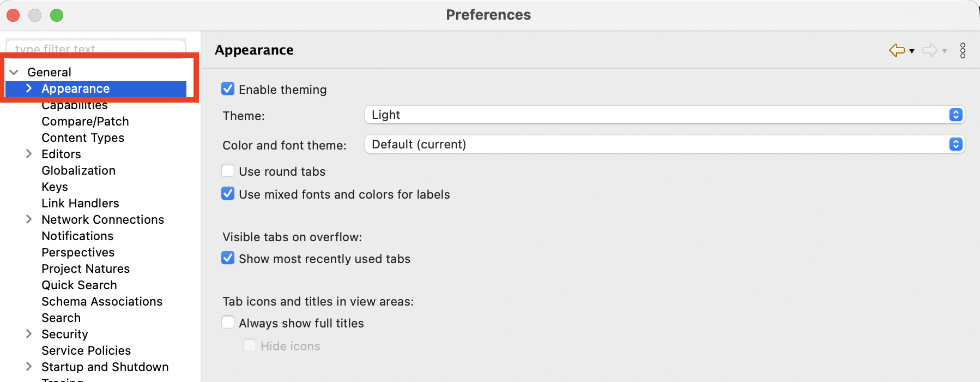Image resolution: width=980 pixels, height=382 pixels.
Task: Expand the Security tree node
Action: tap(29, 334)
